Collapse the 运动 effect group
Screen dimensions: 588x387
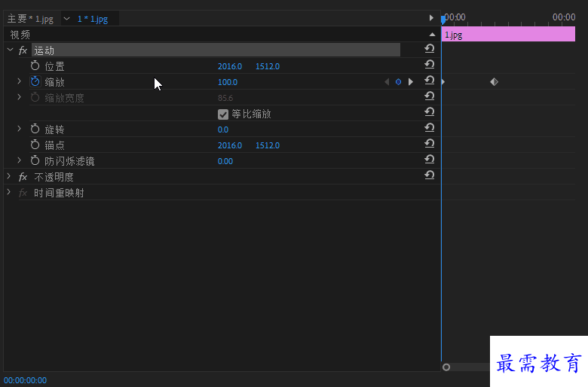[10, 50]
